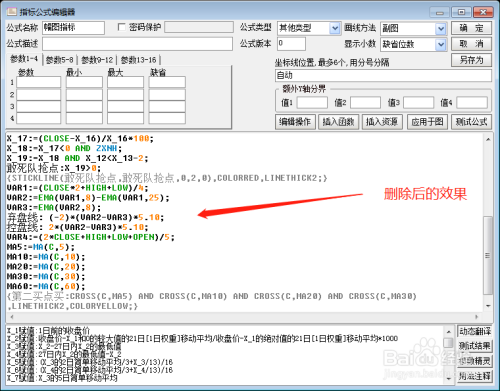
Task: Click the translation panel scroll-down arrow
Action: pyautogui.click(x=449, y=379)
